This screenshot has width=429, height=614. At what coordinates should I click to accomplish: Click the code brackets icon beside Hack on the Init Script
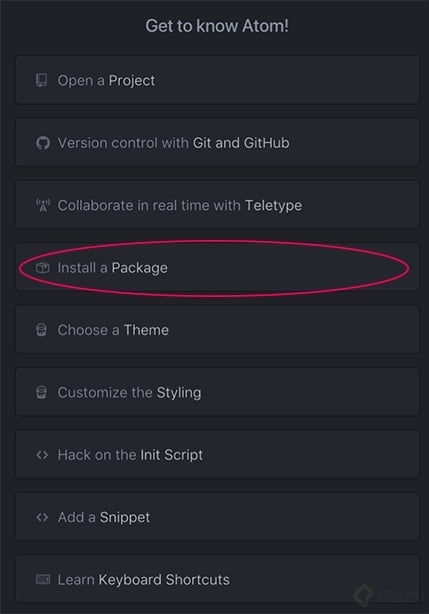pos(42,455)
